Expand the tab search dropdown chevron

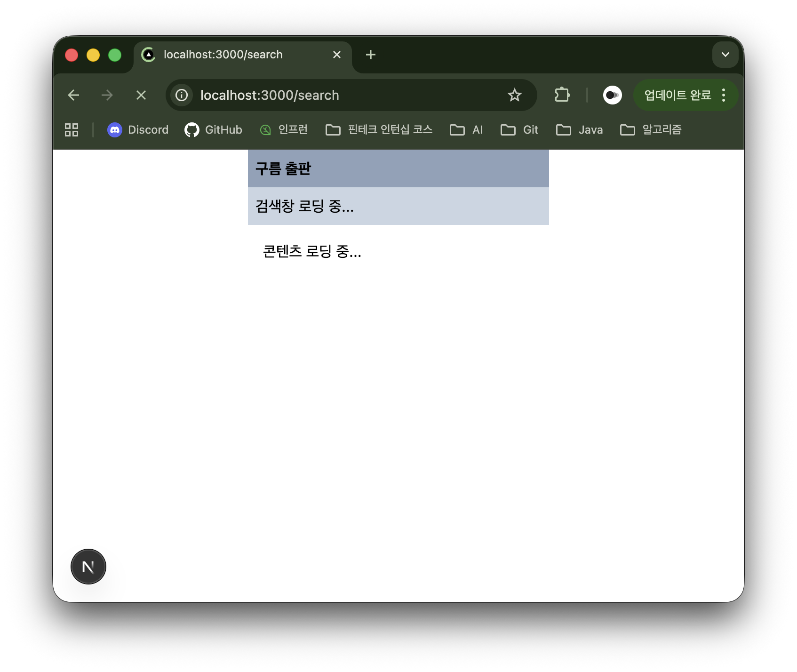(x=725, y=55)
